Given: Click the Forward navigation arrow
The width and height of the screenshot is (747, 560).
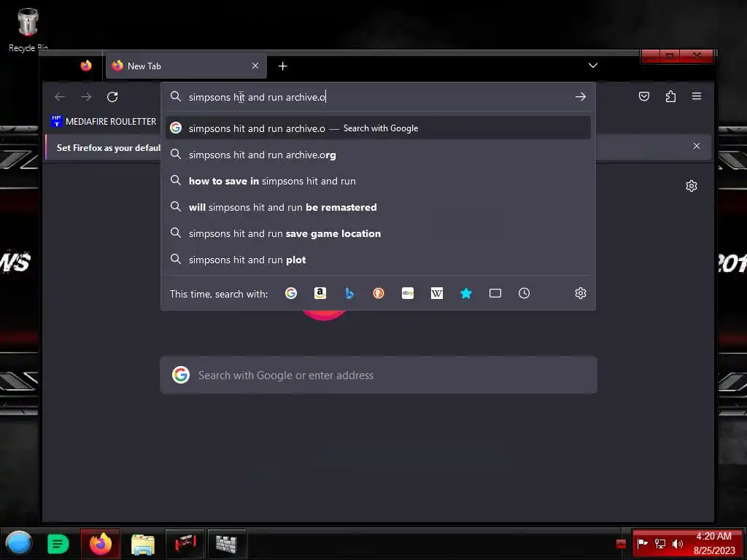Looking at the screenshot, I should tap(86, 97).
